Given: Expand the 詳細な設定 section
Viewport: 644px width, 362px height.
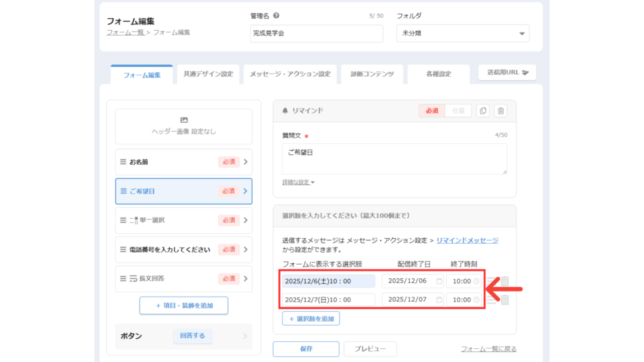Looking at the screenshot, I should [x=298, y=182].
